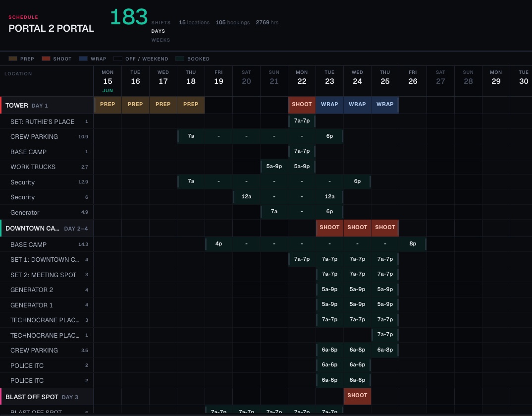Switch the view to WEEKS
This screenshot has height=416, width=532.
pos(161,40)
